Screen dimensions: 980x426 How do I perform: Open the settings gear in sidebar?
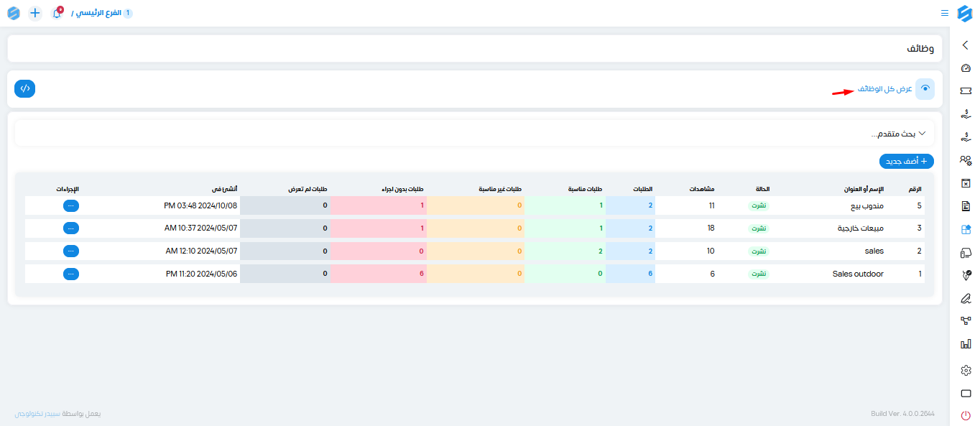tap(966, 370)
